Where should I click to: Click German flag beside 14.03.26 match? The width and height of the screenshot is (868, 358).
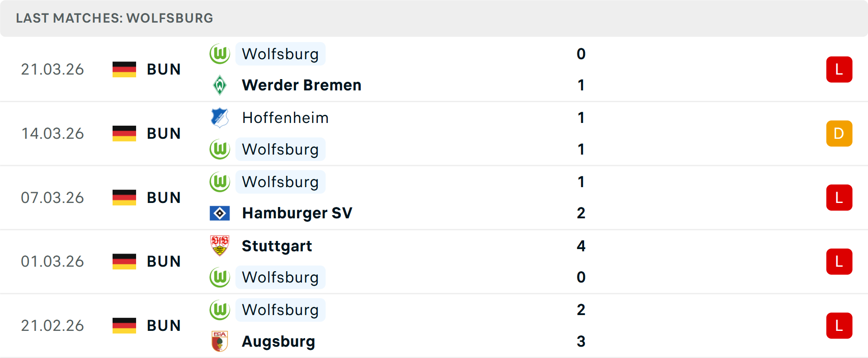pyautogui.click(x=124, y=133)
